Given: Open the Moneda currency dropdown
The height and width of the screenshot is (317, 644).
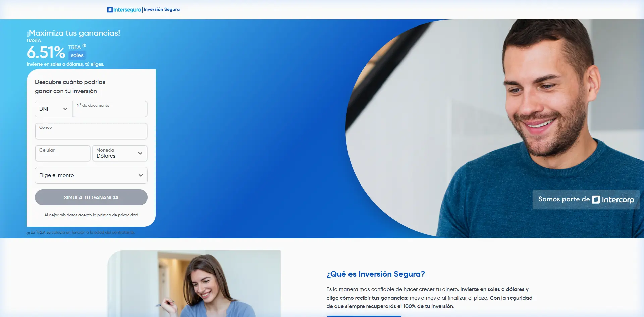Looking at the screenshot, I should 120,153.
